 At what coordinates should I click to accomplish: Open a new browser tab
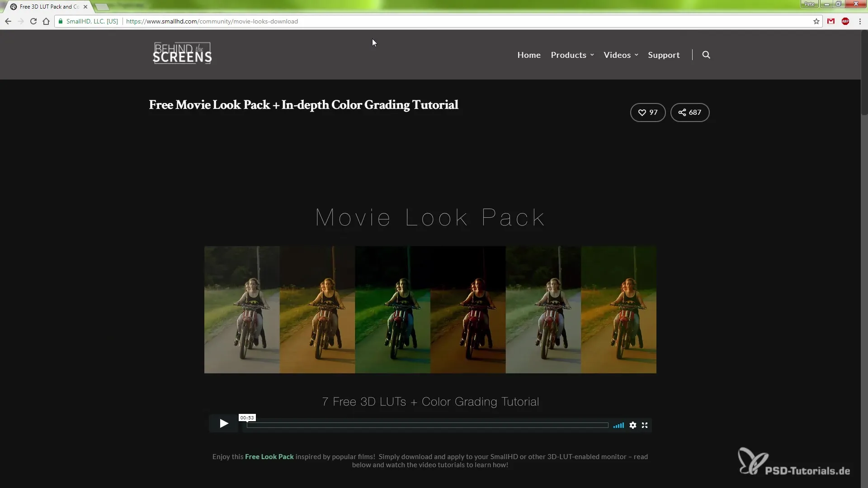[x=102, y=7]
